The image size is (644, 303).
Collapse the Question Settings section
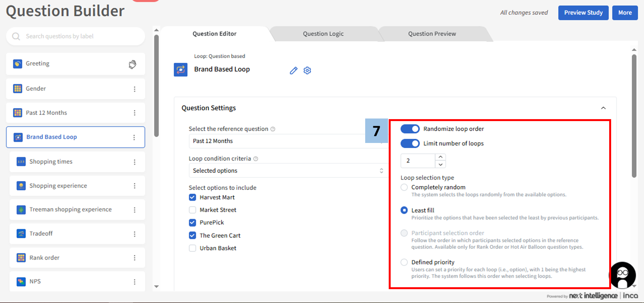point(603,108)
